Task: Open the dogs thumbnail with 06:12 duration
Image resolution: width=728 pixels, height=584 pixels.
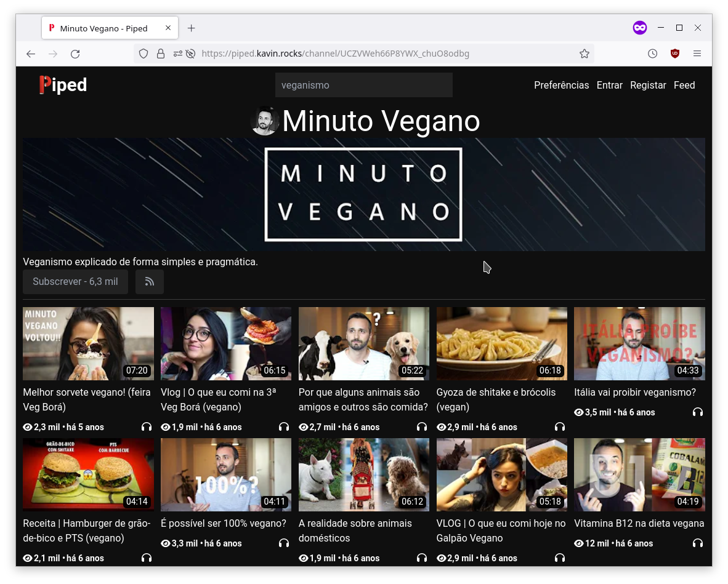Action: pyautogui.click(x=364, y=475)
